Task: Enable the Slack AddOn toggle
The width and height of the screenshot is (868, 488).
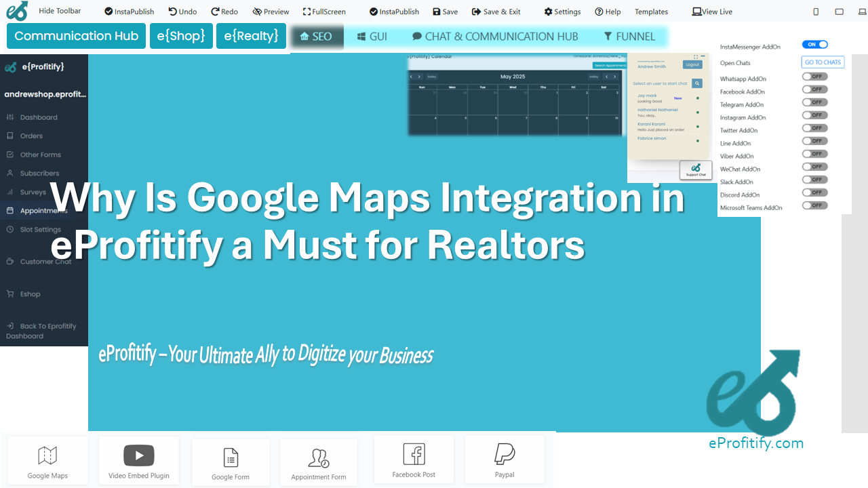Action: pyautogui.click(x=814, y=180)
